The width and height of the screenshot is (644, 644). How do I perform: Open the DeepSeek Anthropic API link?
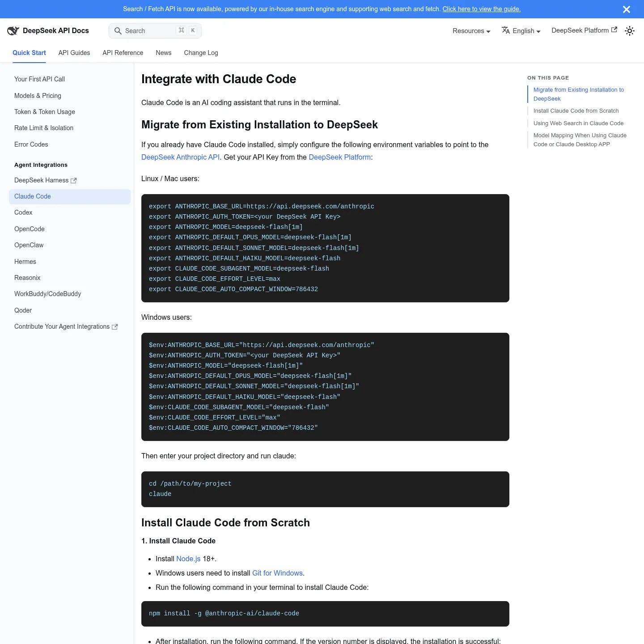point(180,157)
